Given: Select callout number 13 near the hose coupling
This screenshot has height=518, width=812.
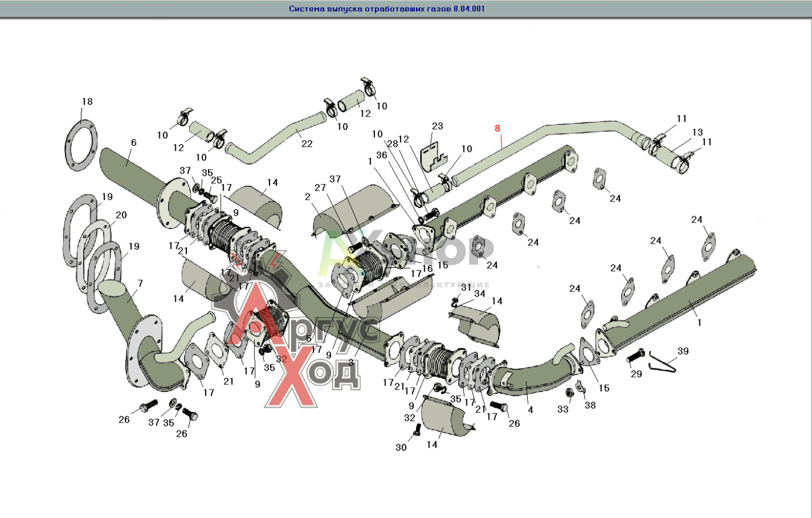Looking at the screenshot, I should pyautogui.click(x=697, y=132).
